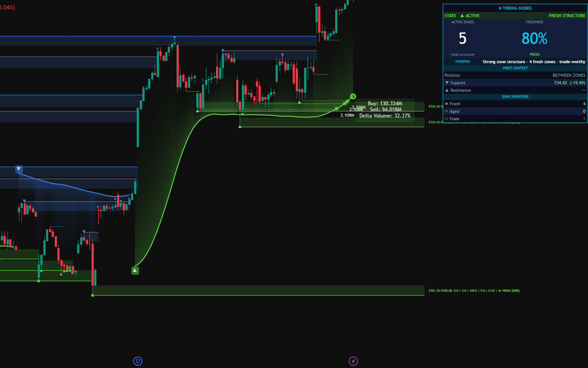Click the purple lightning bolt event marker
The image size is (588, 368).
point(353,361)
